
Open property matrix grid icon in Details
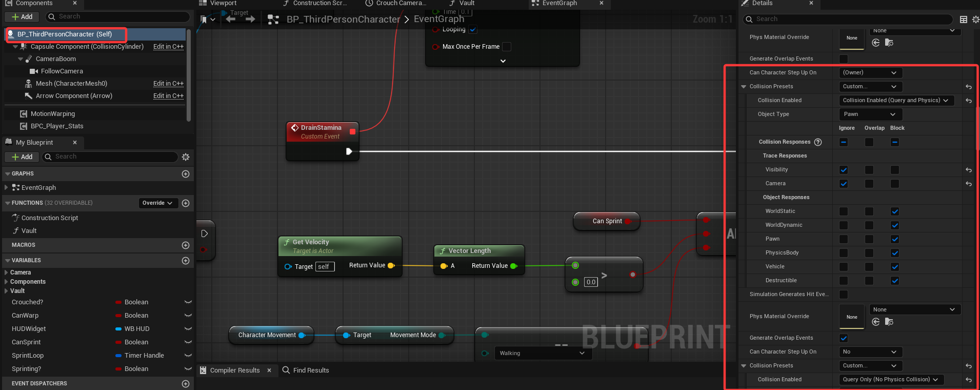pyautogui.click(x=964, y=19)
